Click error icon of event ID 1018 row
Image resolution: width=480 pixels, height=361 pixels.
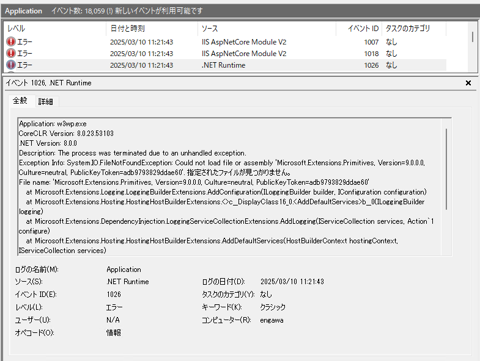tap(11, 53)
